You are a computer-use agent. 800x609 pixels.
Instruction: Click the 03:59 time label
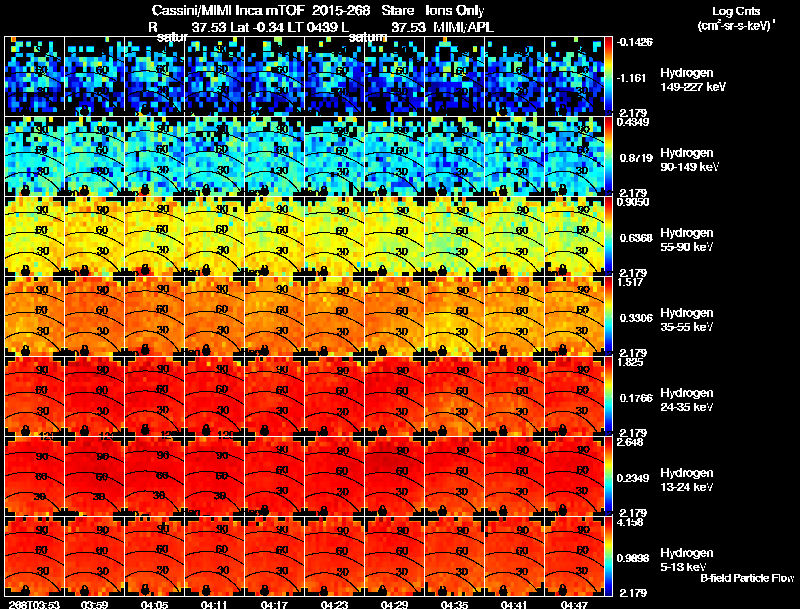(x=94, y=604)
